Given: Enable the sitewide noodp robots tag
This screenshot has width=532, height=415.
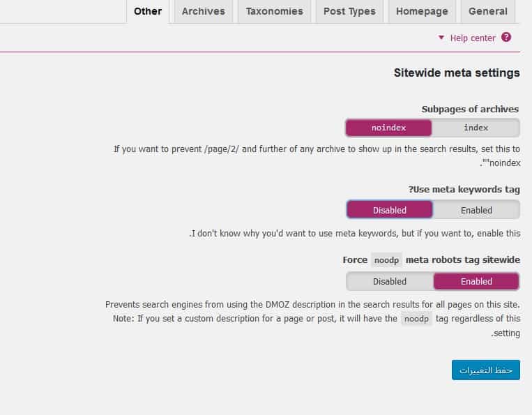Looking at the screenshot, I should [x=476, y=282].
